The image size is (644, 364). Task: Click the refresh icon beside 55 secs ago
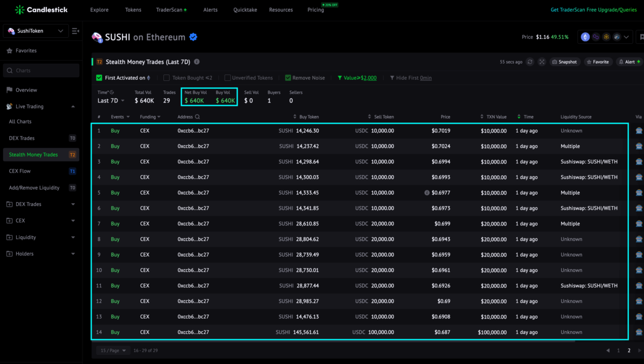pyautogui.click(x=530, y=62)
